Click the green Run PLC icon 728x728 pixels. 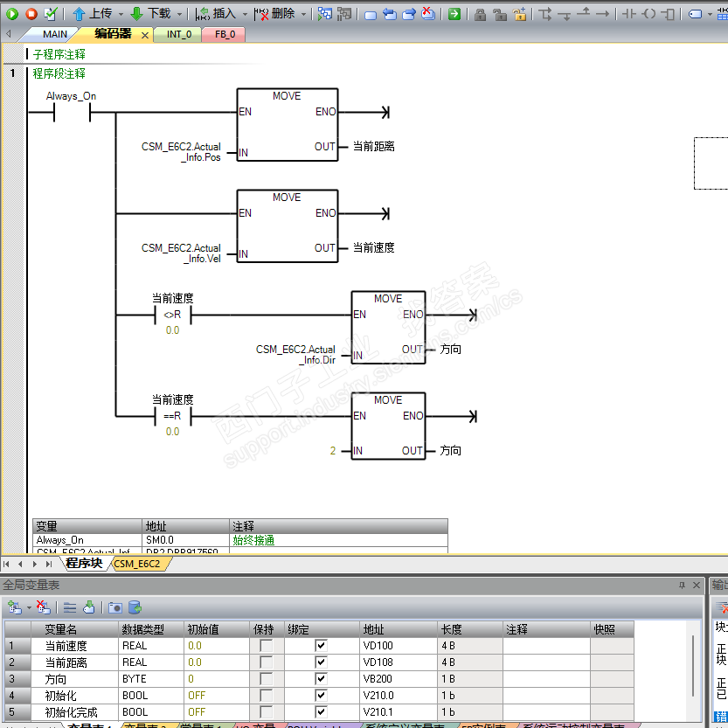point(12,14)
